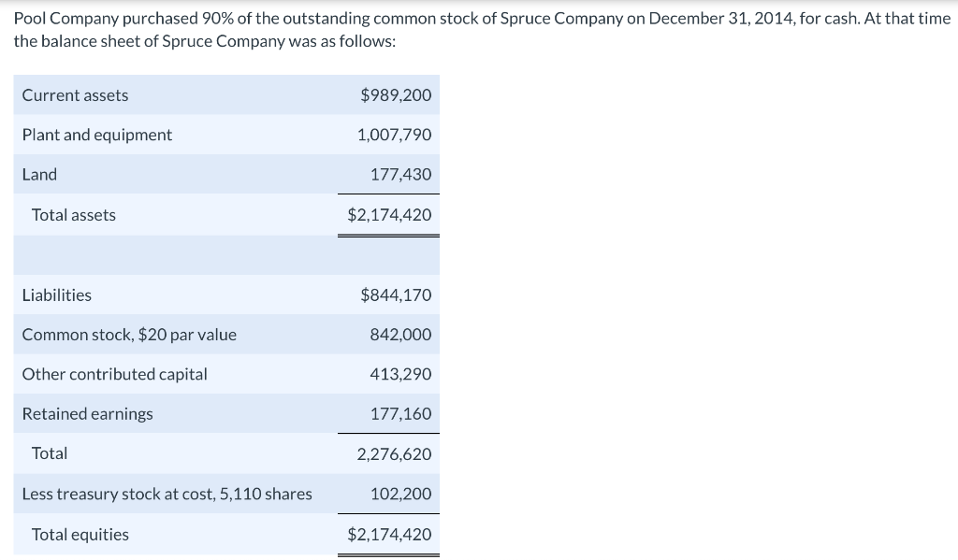Select the 842,000 common stock amount

401,335
